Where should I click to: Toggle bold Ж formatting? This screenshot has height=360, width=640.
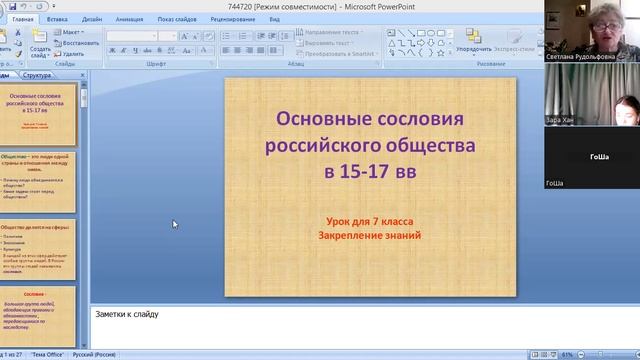(112, 50)
